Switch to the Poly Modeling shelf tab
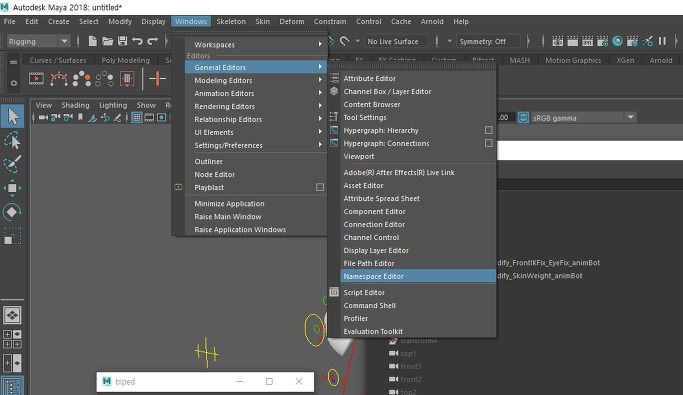 [125, 60]
